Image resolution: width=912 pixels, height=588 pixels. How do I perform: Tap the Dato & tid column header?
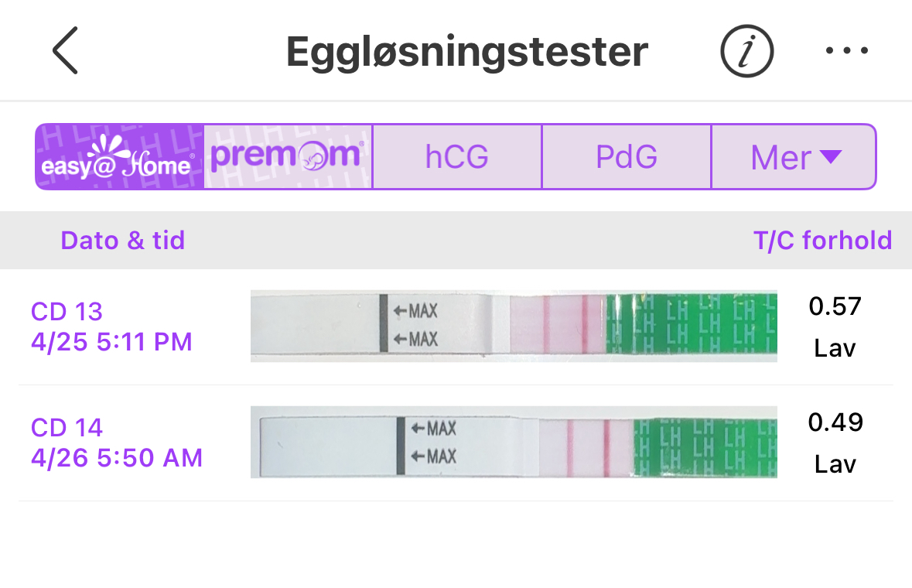coord(123,241)
